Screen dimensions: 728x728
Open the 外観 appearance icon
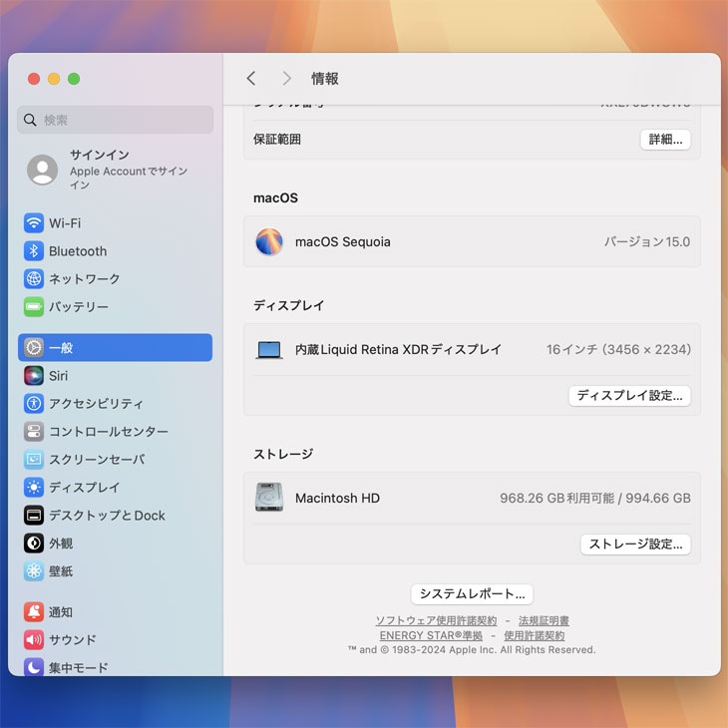[34, 544]
